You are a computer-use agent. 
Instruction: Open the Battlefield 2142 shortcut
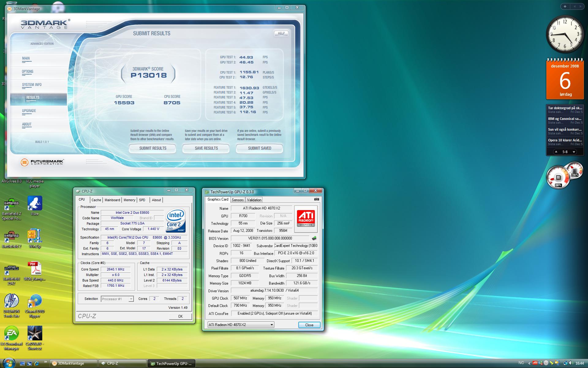pyautogui.click(x=12, y=275)
